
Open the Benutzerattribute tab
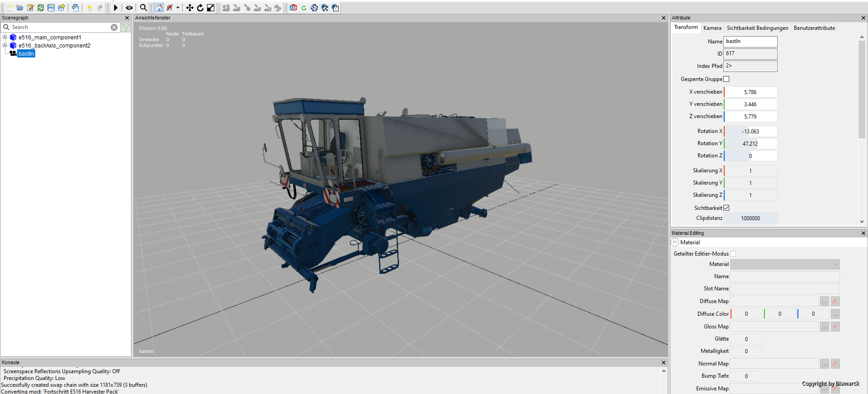coord(814,28)
